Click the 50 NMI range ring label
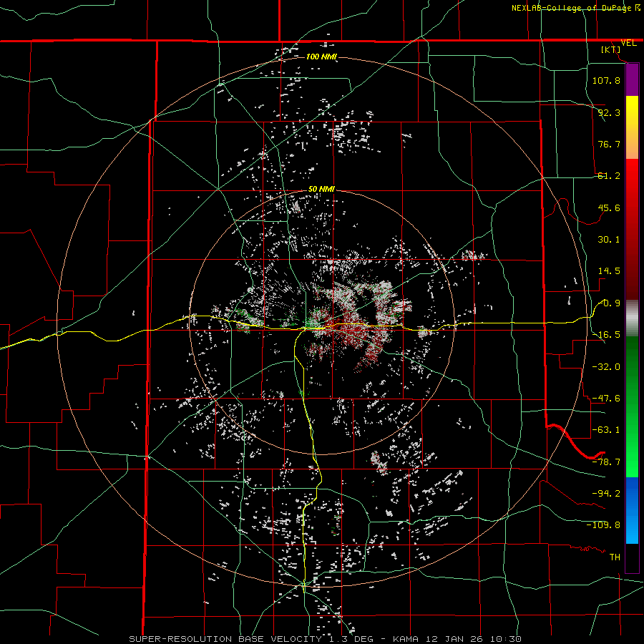Viewport: 644px width, 644px height. 321,189
